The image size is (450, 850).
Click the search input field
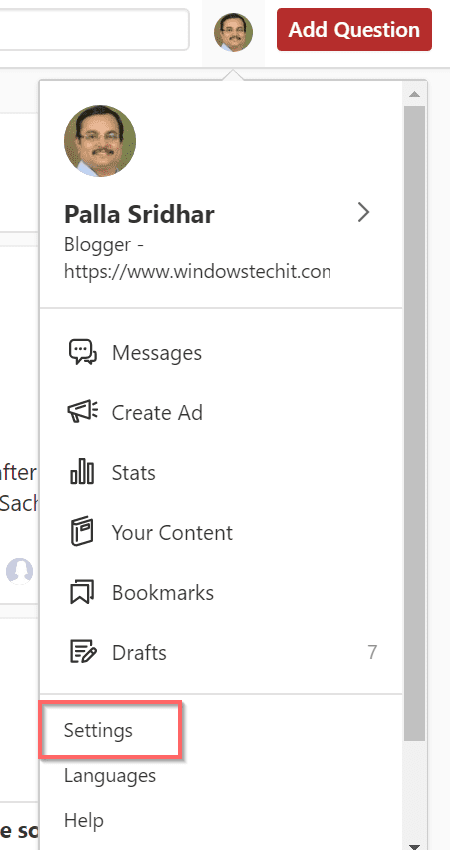pos(94,29)
